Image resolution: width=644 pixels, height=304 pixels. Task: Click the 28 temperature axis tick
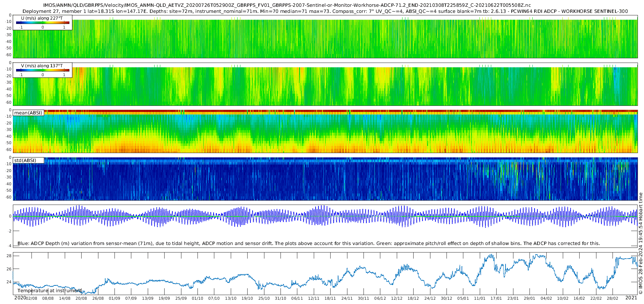[x=9, y=256]
